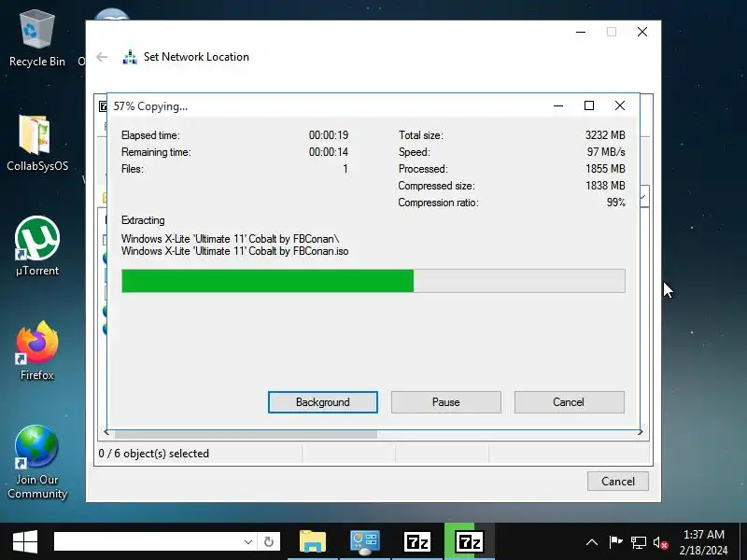Click the Speed value 97 MB/s
Screen dimensions: 747x560
coord(606,152)
